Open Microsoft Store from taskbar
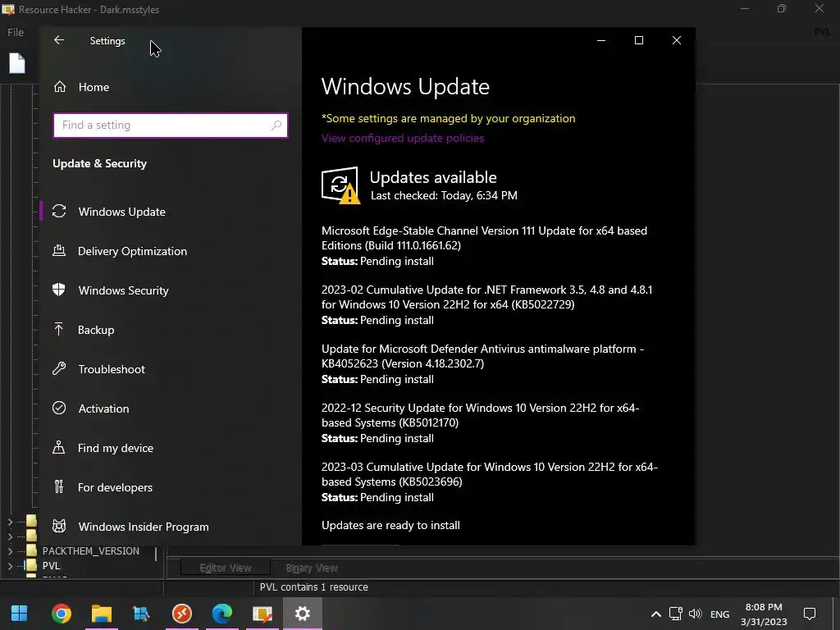840x630 pixels. [x=141, y=614]
